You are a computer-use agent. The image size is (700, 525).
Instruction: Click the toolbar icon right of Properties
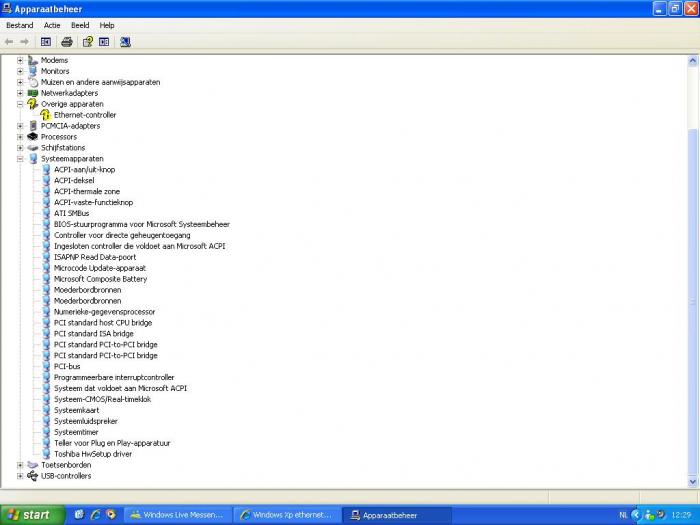(104, 42)
